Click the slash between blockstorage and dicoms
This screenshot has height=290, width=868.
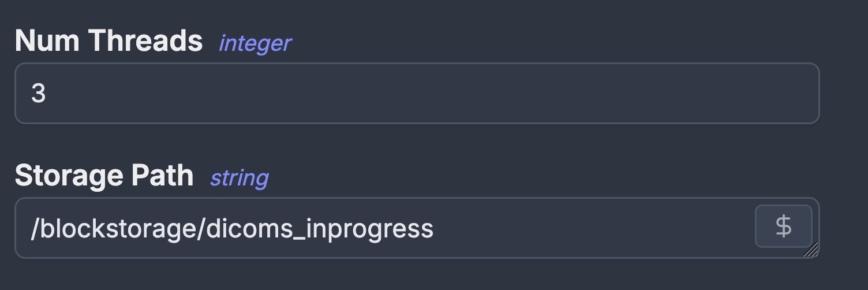[x=201, y=229]
